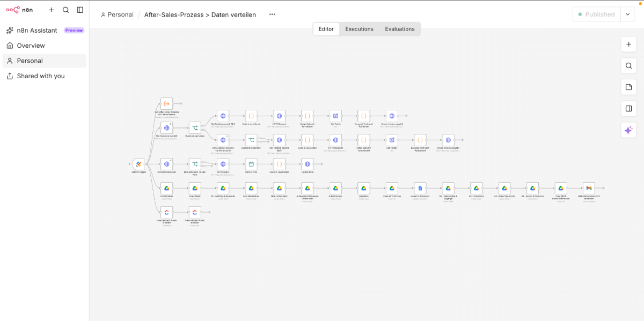Select the NDA Unterordner node
This screenshot has width=644, height=321.
[279, 188]
